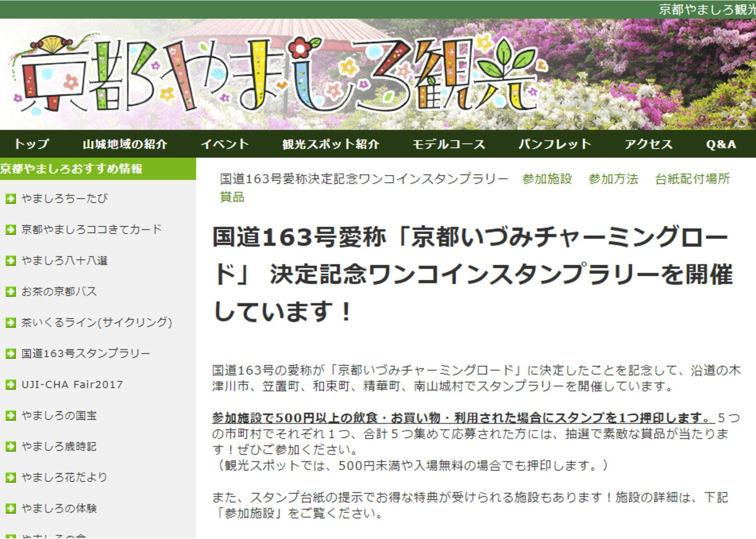The height and width of the screenshot is (539, 756).
Task: Click arrow icon beside 京都やましろココきてカード
Action: [x=11, y=230]
